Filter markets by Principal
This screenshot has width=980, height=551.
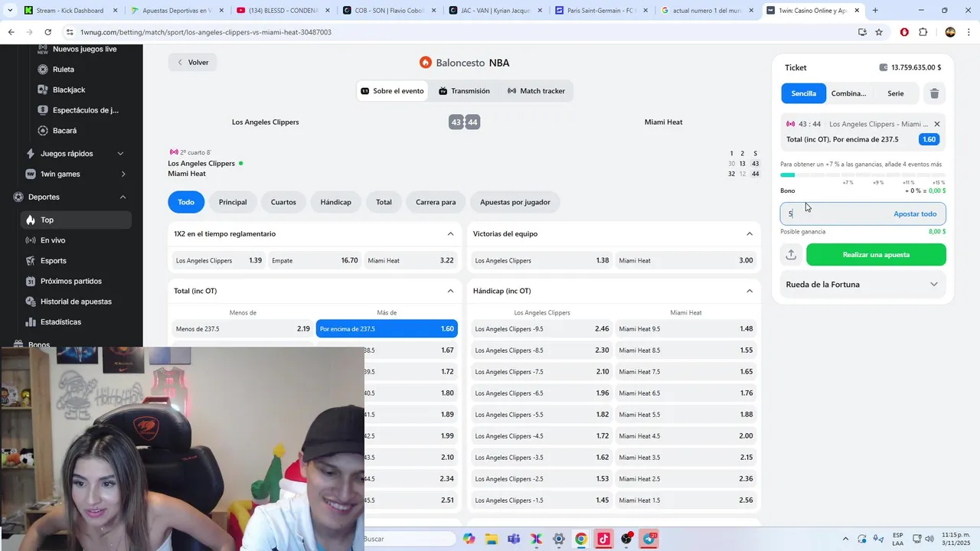[x=233, y=202]
